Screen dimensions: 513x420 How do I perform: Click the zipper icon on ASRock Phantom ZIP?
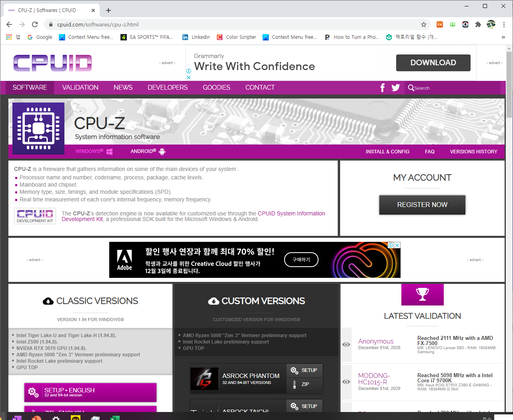coord(295,384)
